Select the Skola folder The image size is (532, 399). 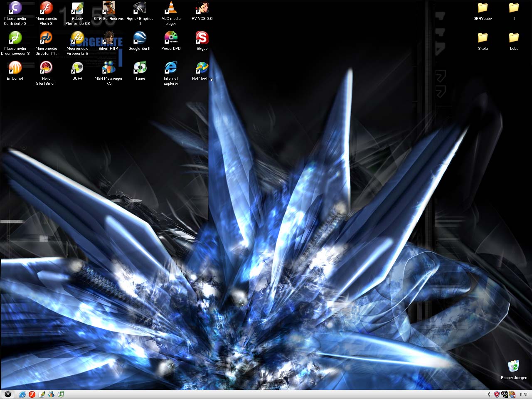[483, 41]
